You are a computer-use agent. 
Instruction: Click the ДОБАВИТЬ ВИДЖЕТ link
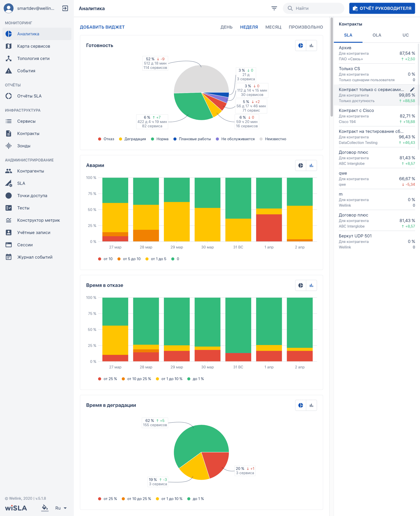click(x=102, y=27)
